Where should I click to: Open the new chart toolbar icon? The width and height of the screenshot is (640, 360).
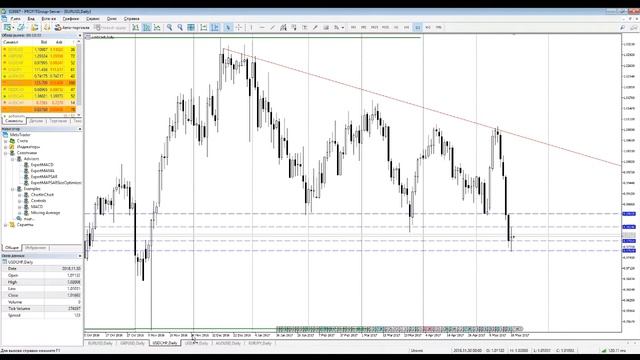pos(7,27)
